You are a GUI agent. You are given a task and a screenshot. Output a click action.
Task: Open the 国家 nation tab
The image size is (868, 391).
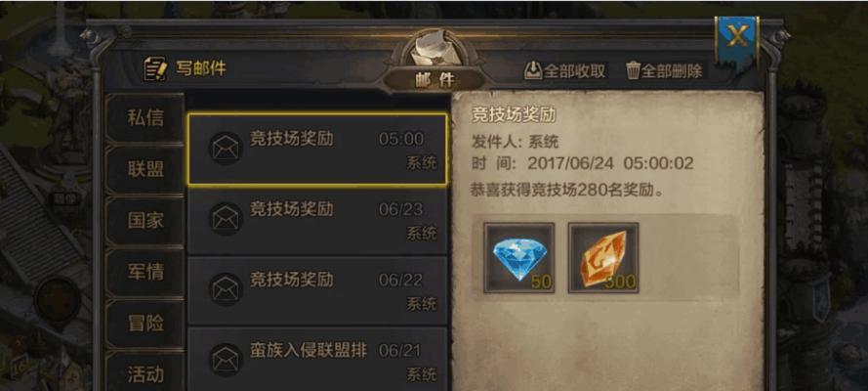click(145, 220)
